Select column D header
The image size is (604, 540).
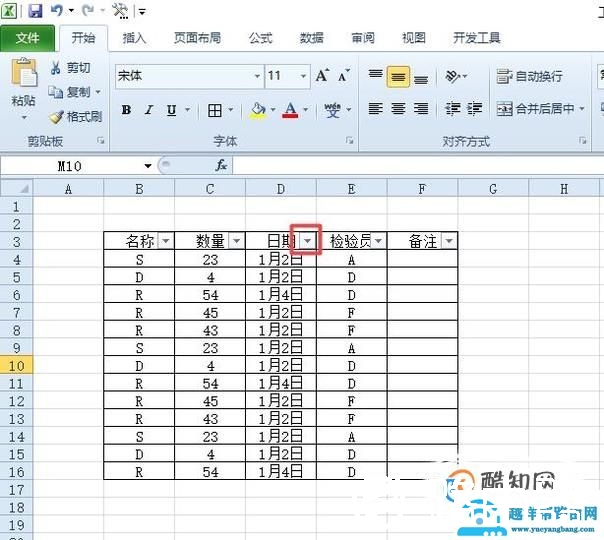281,189
